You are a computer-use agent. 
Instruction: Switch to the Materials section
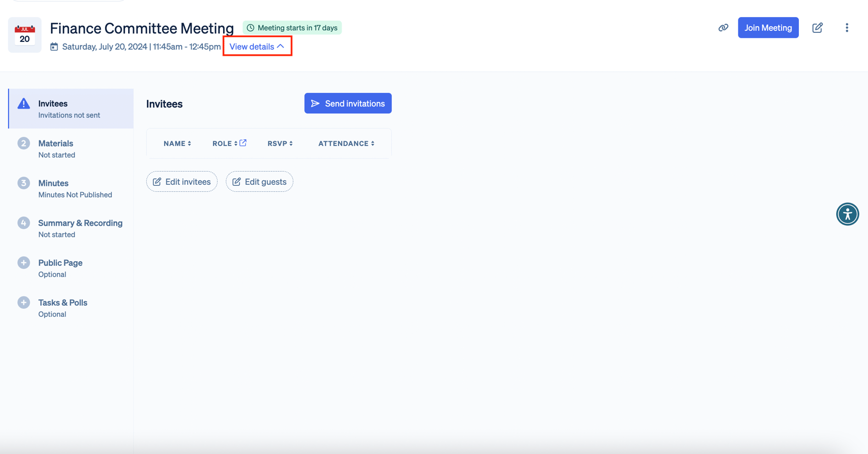[x=71, y=148]
